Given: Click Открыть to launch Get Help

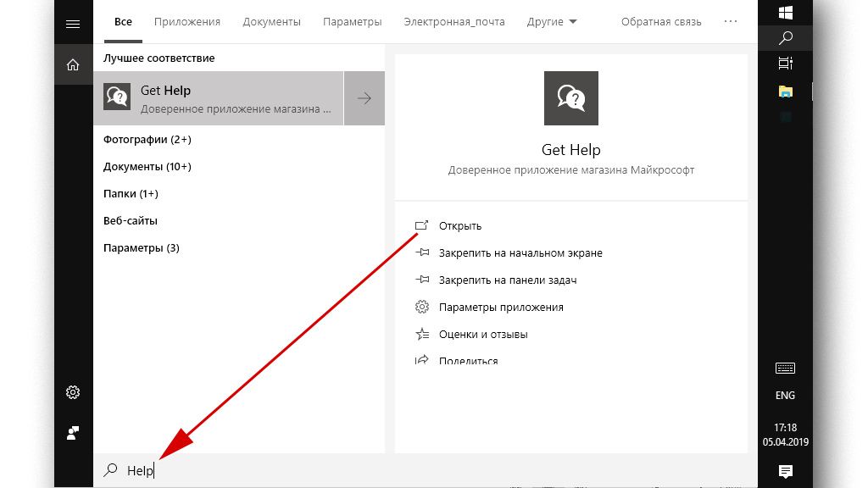Looking at the screenshot, I should tap(460, 225).
